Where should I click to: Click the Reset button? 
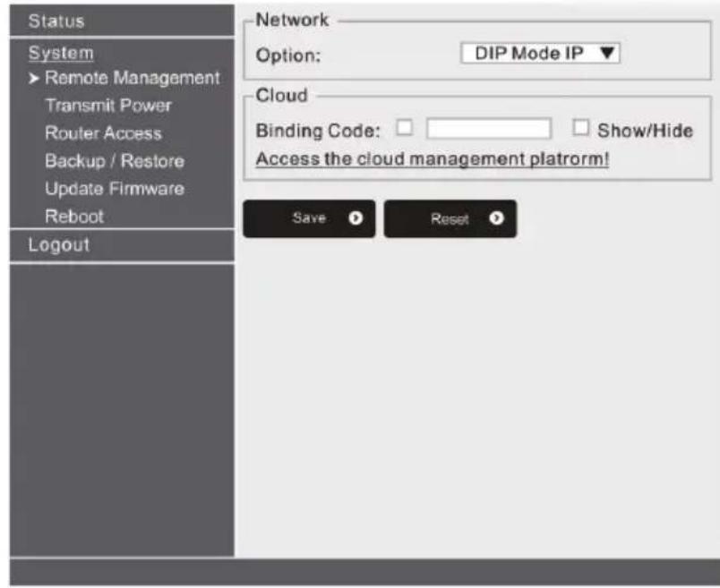point(450,218)
